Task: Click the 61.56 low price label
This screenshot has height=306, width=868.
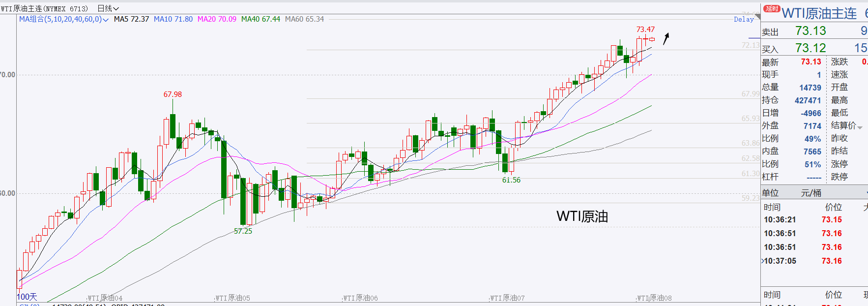Action: click(x=511, y=180)
